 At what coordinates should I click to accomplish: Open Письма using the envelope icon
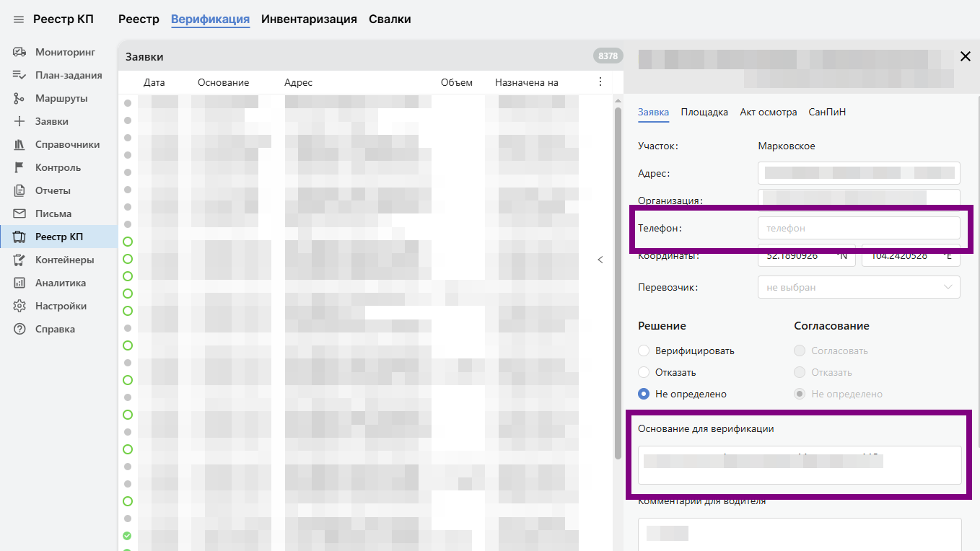coord(19,213)
